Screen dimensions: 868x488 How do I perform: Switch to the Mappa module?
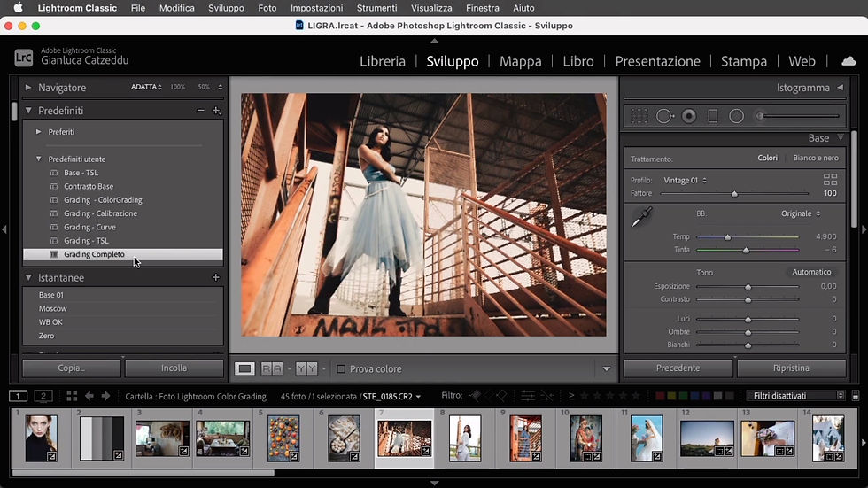click(521, 61)
